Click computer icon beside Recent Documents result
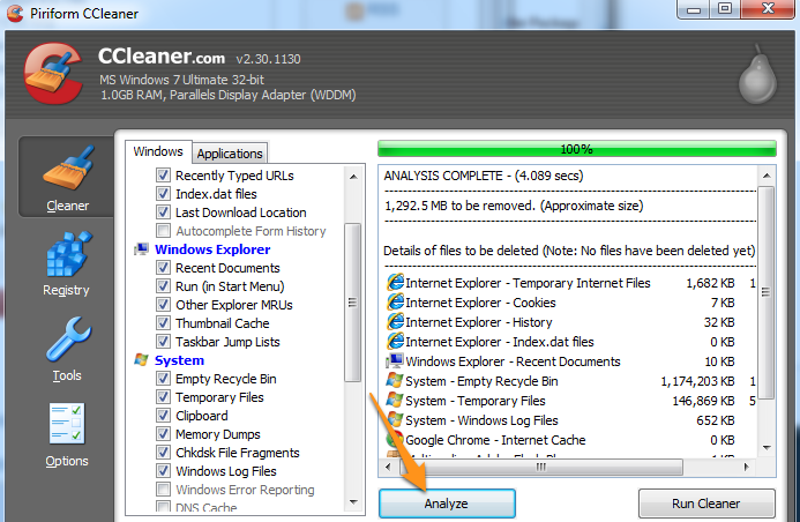This screenshot has height=522, width=800. pos(395,361)
